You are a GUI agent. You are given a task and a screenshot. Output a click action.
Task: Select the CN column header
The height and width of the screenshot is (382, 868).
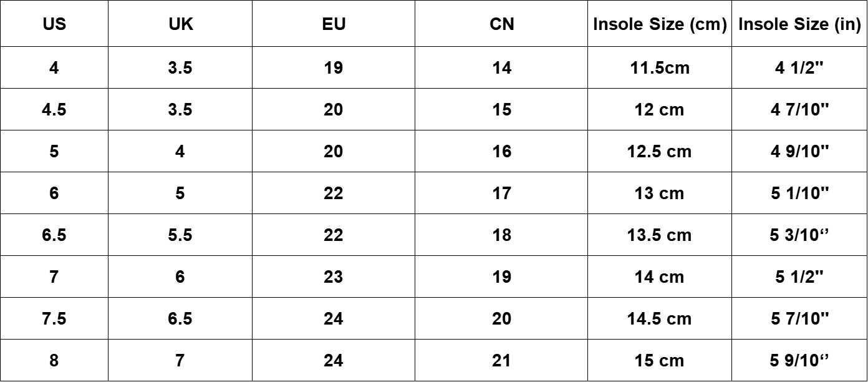pyautogui.click(x=501, y=25)
